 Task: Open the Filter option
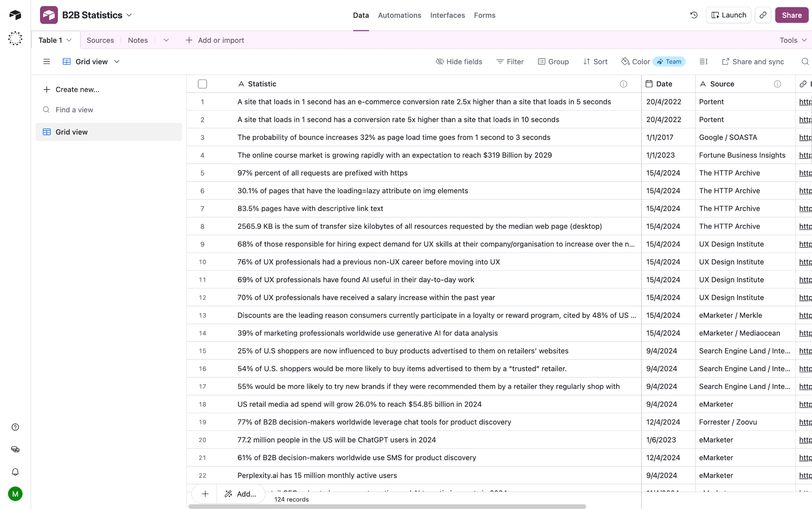(x=510, y=61)
